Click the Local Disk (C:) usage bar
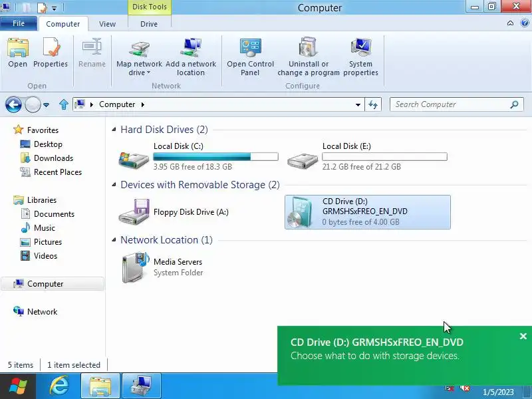This screenshot has height=399, width=532. point(215,156)
